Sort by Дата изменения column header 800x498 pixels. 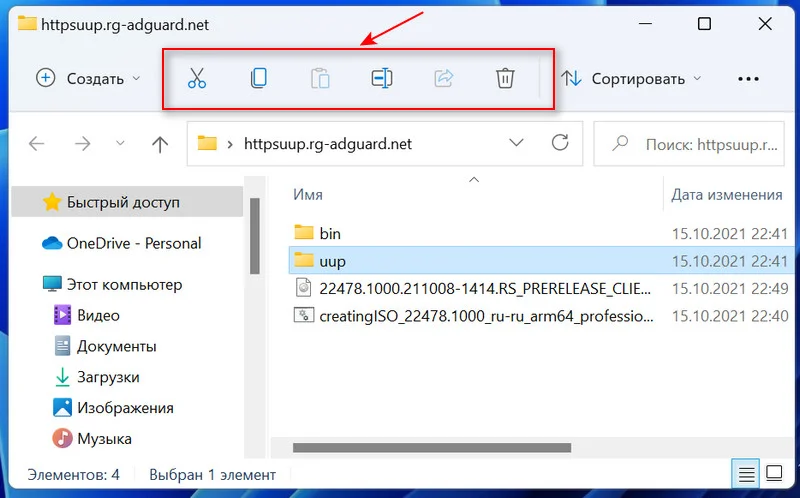[727, 195]
